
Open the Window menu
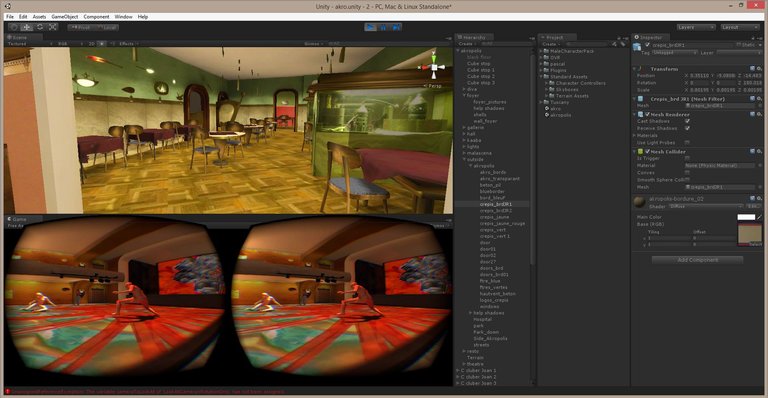[123, 17]
